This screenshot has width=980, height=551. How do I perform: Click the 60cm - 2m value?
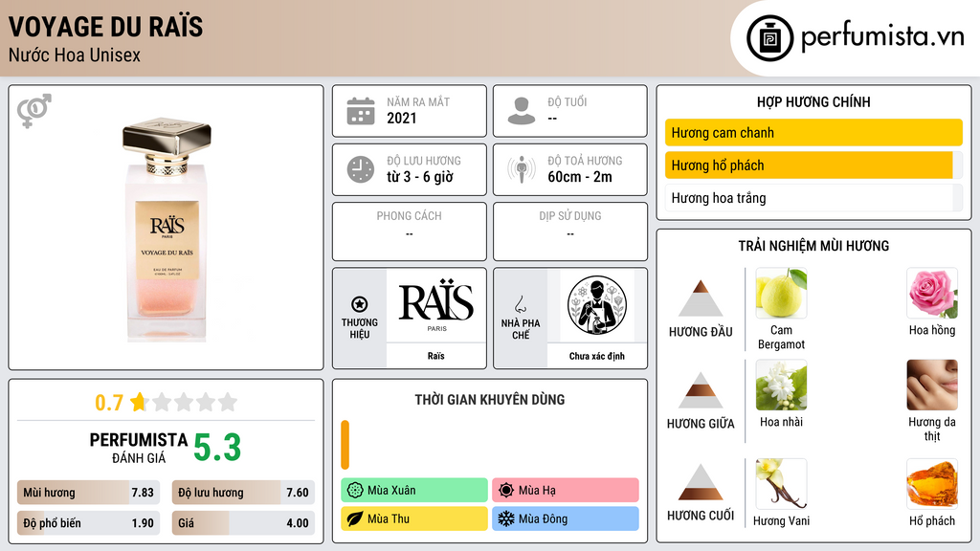click(x=580, y=177)
